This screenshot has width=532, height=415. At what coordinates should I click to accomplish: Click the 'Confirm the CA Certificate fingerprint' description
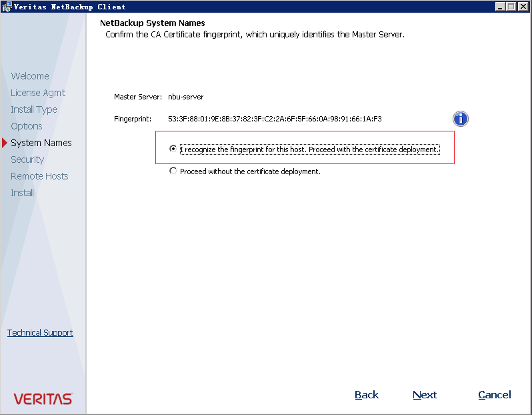click(x=255, y=35)
